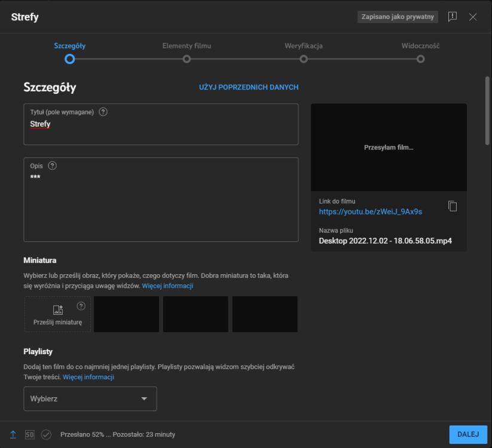Image resolution: width=492 pixels, height=448 pixels.
Task: Switch to the Weryfikacja step
Action: pos(304,59)
